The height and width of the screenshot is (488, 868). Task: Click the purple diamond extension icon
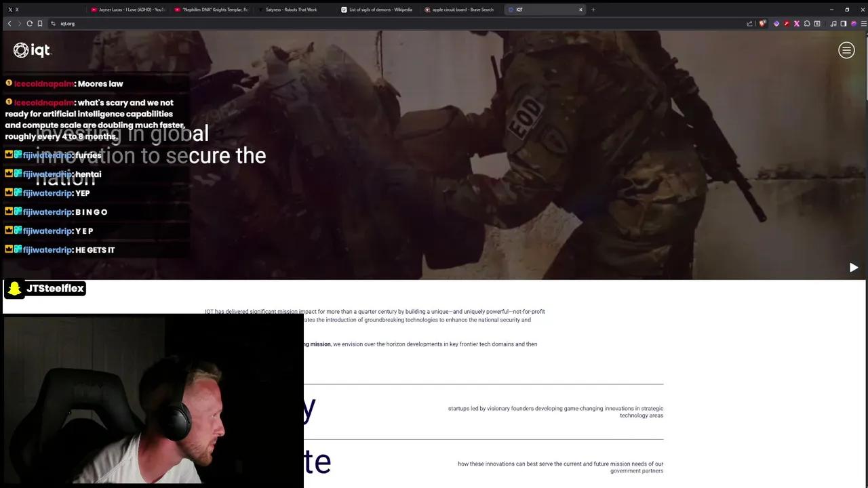(x=776, y=24)
